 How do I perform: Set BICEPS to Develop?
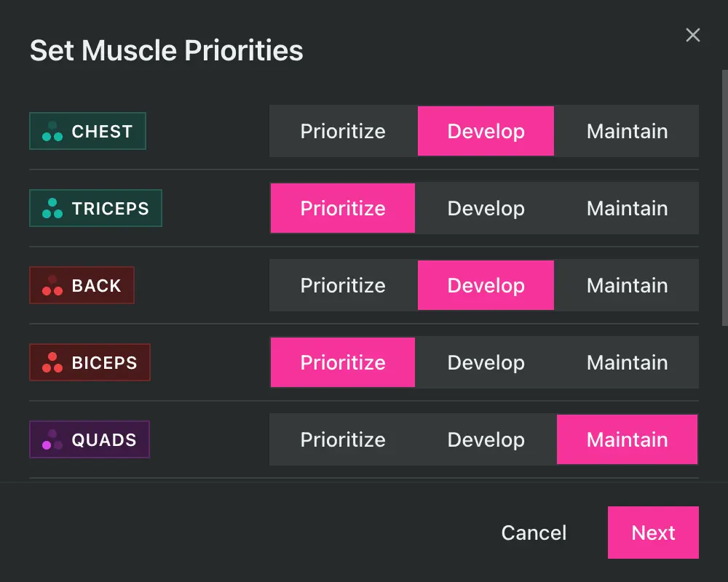(x=486, y=362)
